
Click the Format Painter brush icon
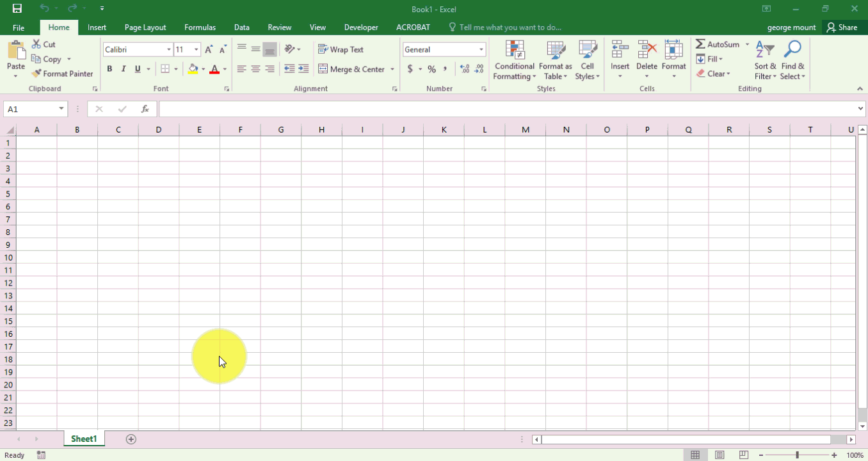(x=36, y=74)
